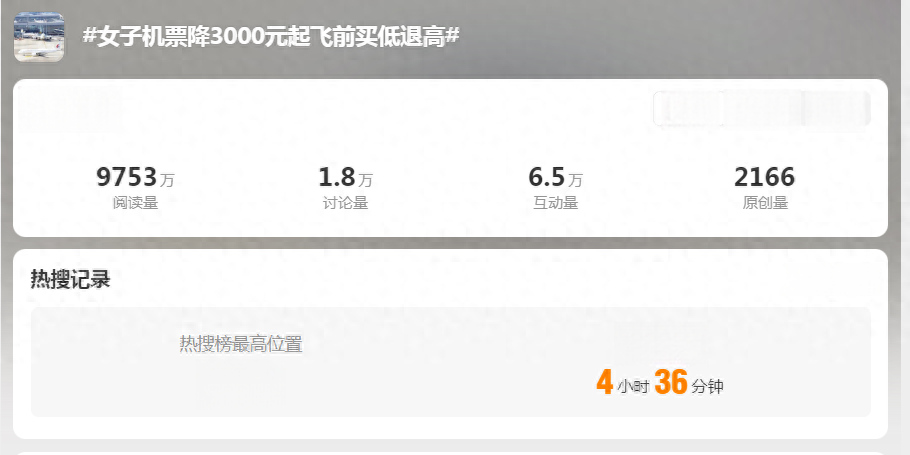This screenshot has width=910, height=455.
Task: Click the 原创量 label
Action: [765, 203]
